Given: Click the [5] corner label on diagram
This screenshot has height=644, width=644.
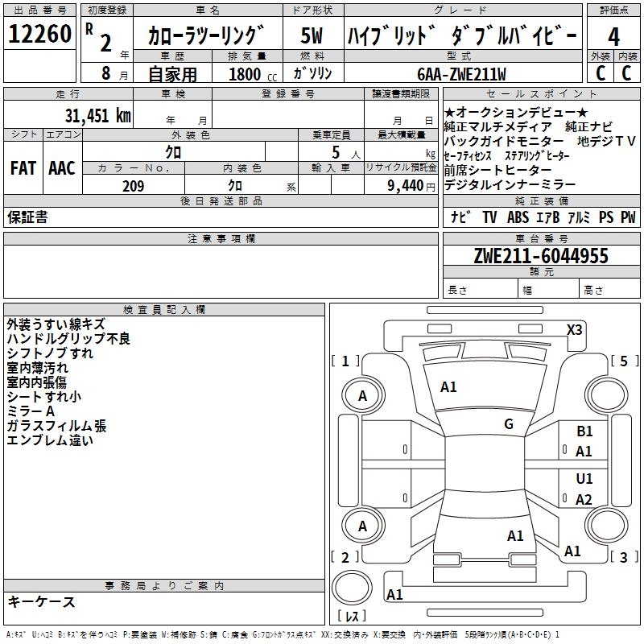Looking at the screenshot, I should (x=624, y=361).
